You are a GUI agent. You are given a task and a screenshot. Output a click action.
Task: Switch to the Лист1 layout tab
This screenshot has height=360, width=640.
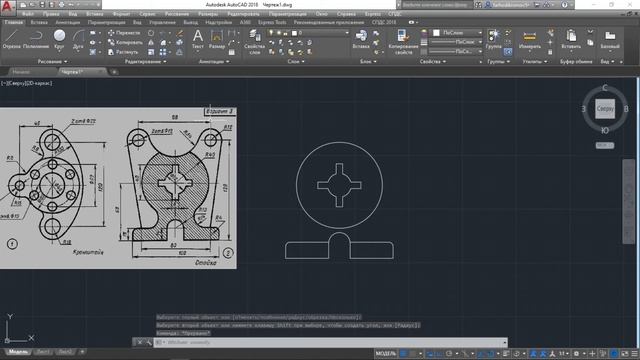(x=42, y=352)
